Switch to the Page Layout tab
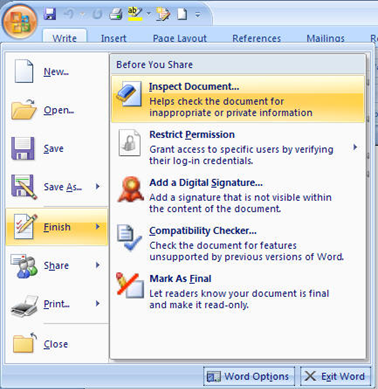The height and width of the screenshot is (389, 378). 180,38
